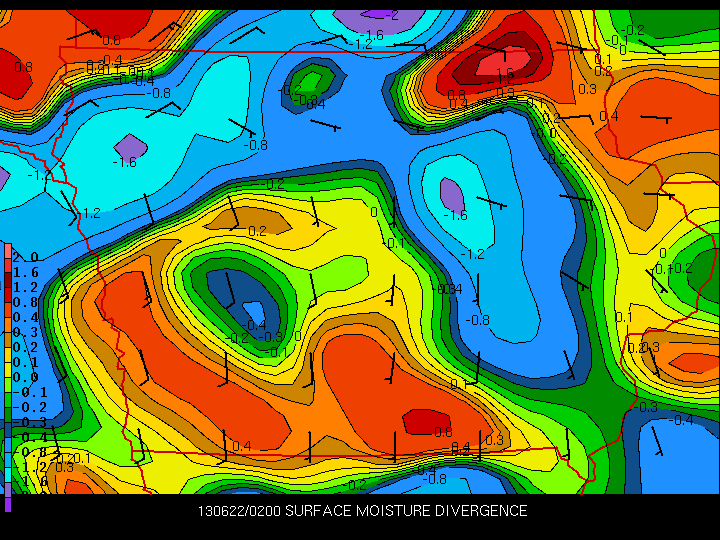
Task: Select the -2 contour label at the top
Action: pos(391,16)
